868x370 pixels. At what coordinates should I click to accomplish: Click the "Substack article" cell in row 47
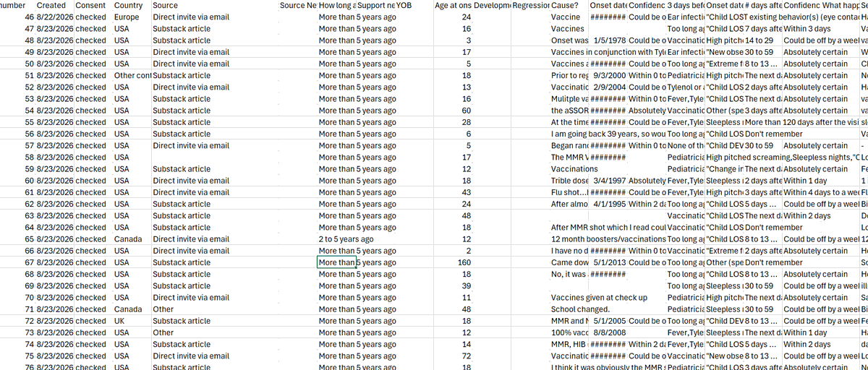(x=214, y=29)
